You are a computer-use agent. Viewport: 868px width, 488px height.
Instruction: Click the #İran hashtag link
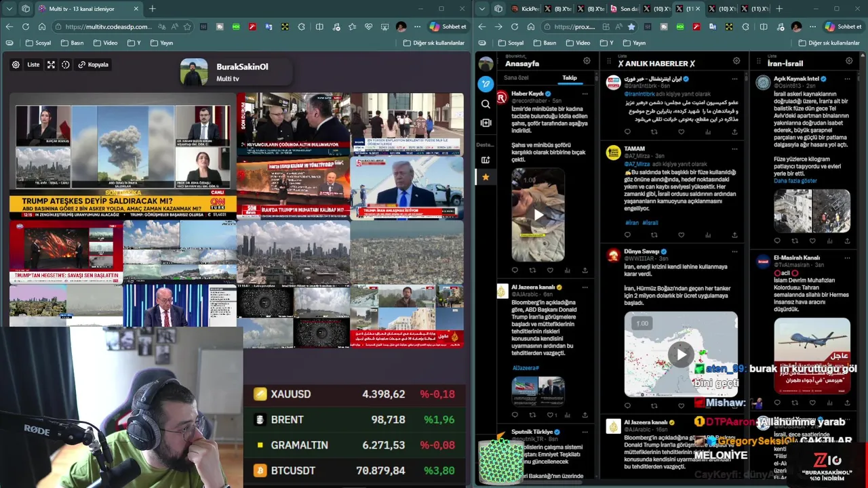click(x=632, y=222)
